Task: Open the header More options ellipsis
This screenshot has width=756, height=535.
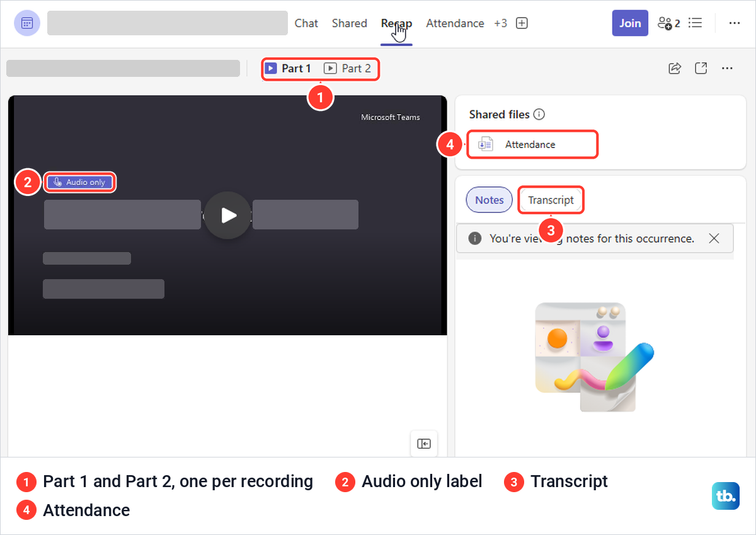Action: tap(734, 23)
